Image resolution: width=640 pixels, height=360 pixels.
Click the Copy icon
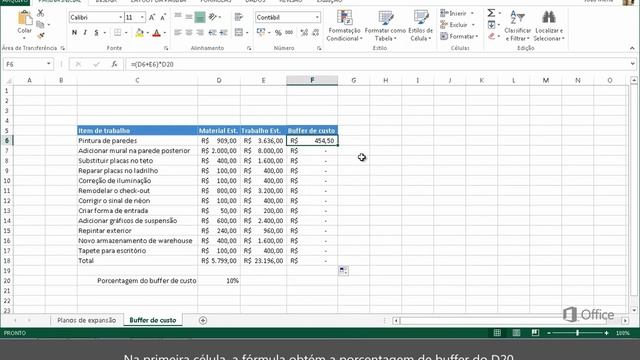tap(40, 25)
